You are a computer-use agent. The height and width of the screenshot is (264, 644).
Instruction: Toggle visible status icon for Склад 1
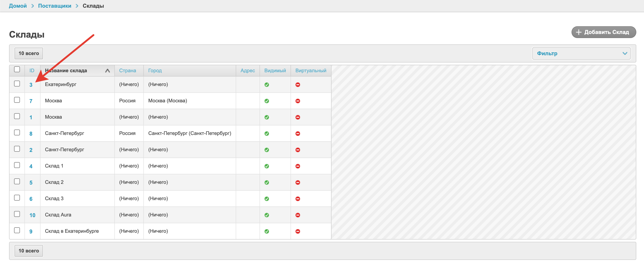267,166
